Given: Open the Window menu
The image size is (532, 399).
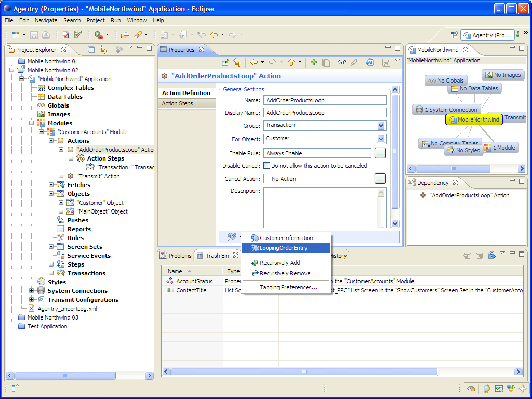Looking at the screenshot, I should [137, 20].
